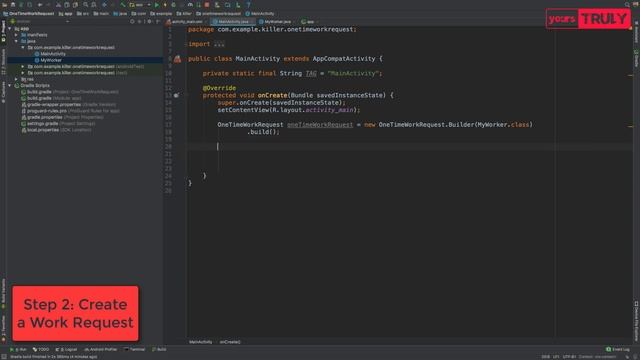
Task: Expand the test package node
Action: click(x=23, y=73)
